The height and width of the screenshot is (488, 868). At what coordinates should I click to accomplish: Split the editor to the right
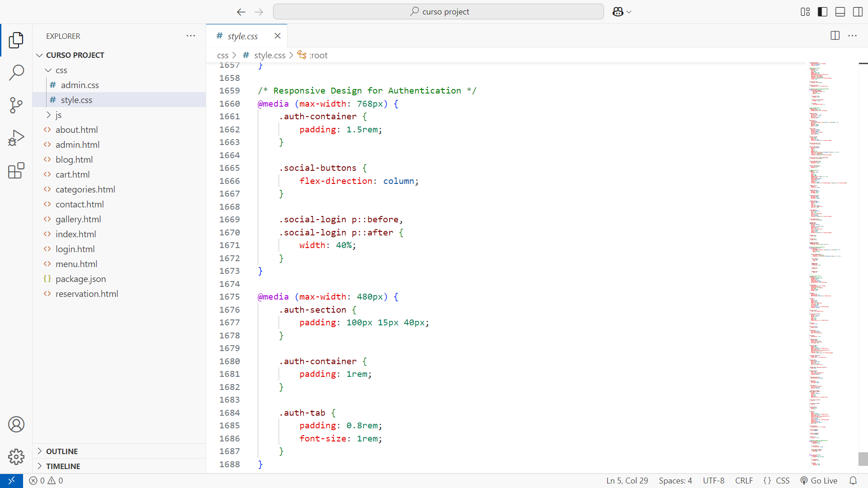coord(835,36)
